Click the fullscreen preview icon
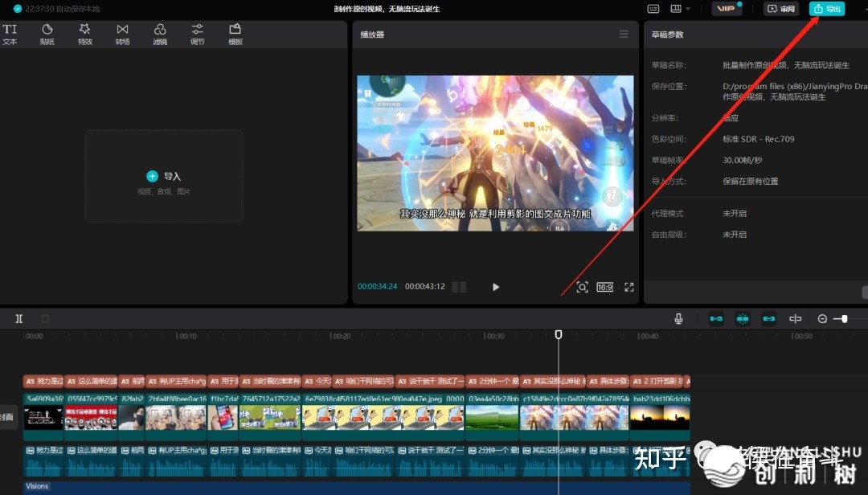Viewport: 868px width, 495px height. (629, 287)
